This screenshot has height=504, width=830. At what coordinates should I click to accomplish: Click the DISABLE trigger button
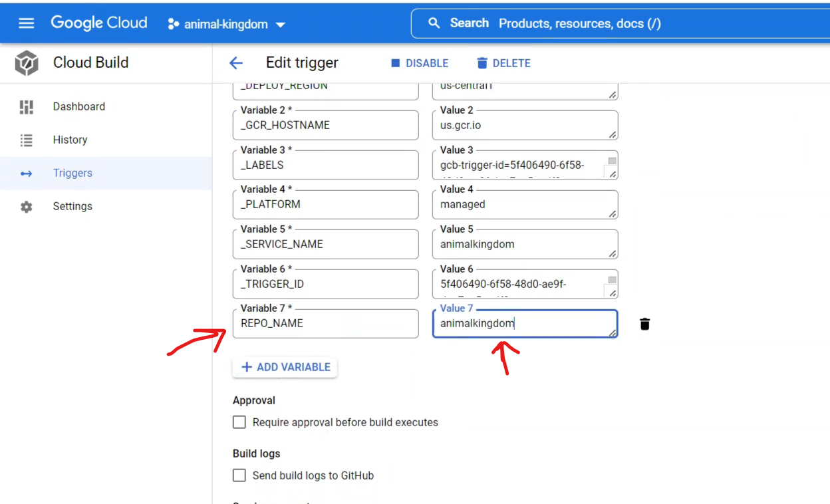pos(419,63)
